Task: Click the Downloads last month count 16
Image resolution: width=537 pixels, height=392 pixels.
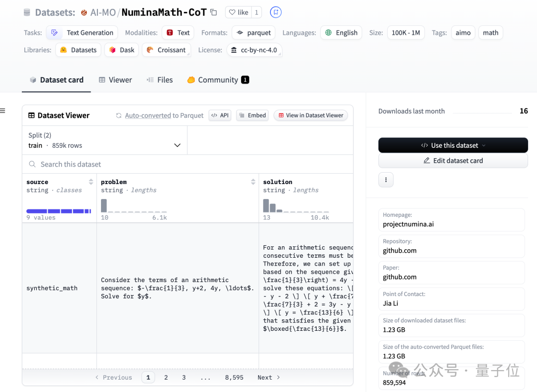Action: (x=524, y=111)
